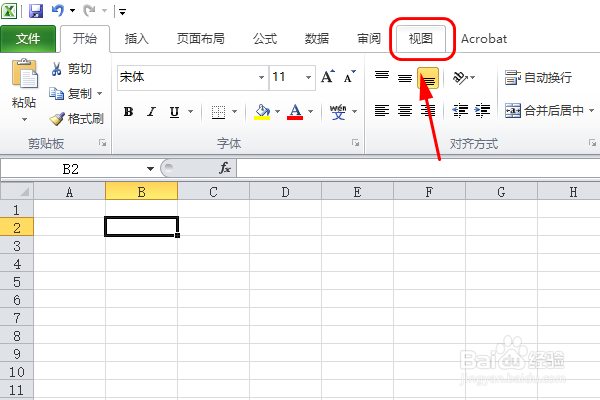Apply the yellow Fill Color bucket
Image resolution: width=600 pixels, height=400 pixels.
tap(262, 112)
